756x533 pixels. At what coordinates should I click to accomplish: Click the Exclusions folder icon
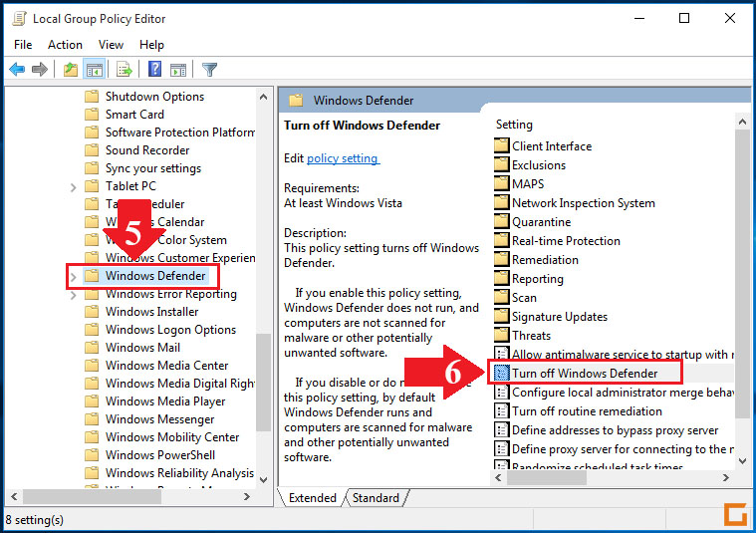tap(501, 164)
